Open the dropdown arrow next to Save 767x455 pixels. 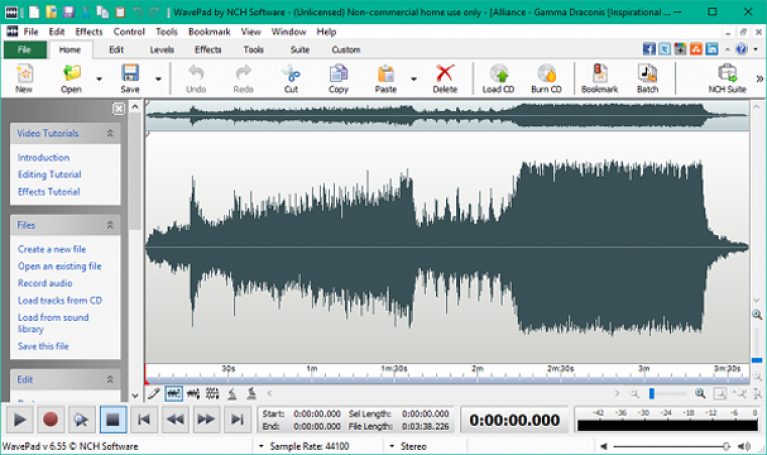click(158, 79)
